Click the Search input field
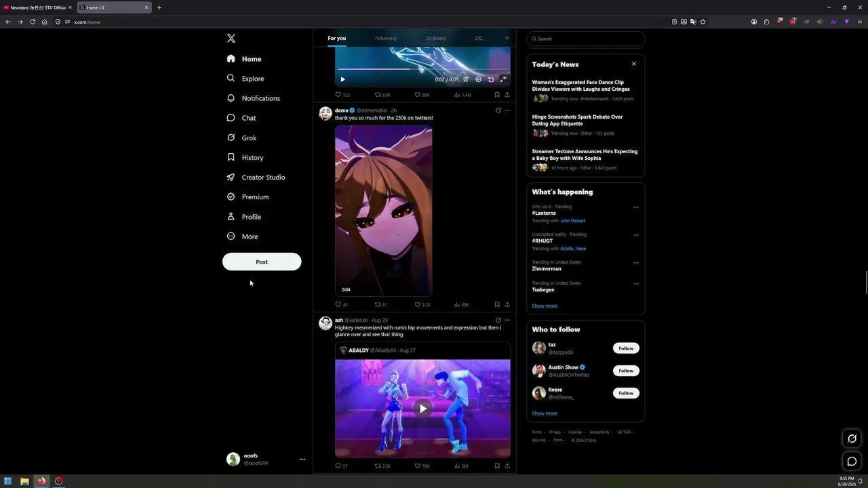This screenshot has width=868, height=488. (x=586, y=39)
